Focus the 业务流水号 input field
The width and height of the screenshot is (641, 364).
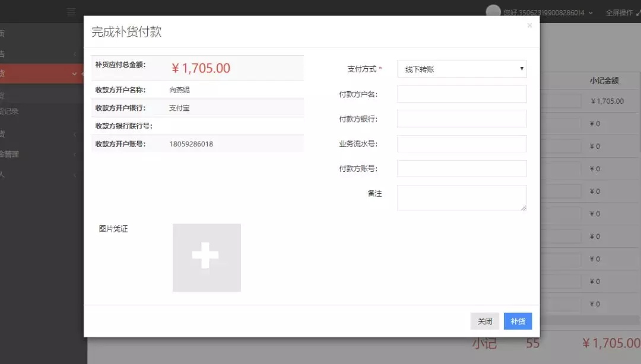click(462, 144)
